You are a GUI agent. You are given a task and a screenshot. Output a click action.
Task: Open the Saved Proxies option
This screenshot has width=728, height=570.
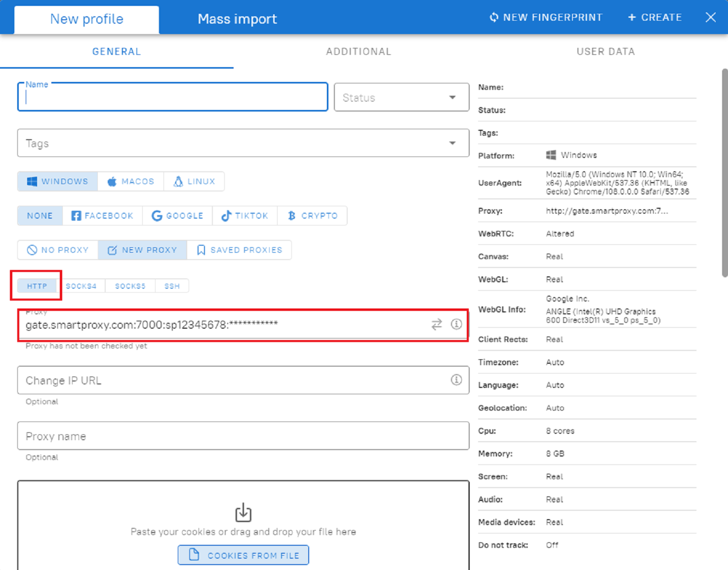pos(239,250)
